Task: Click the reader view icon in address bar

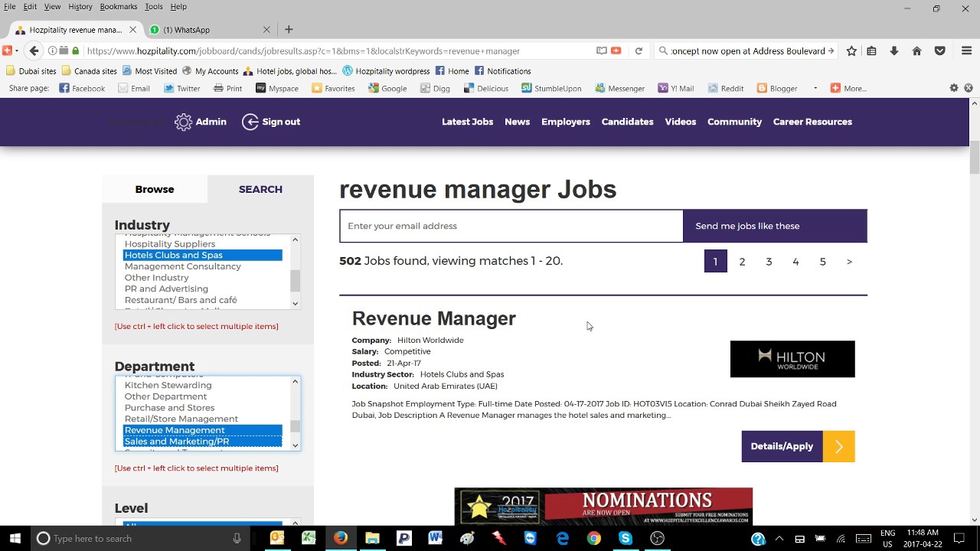Action: [602, 51]
